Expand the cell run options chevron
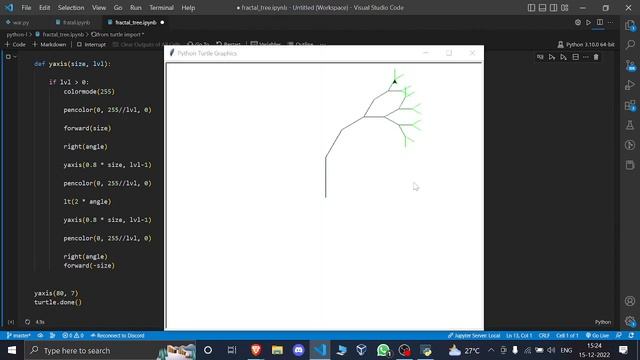 15,57
